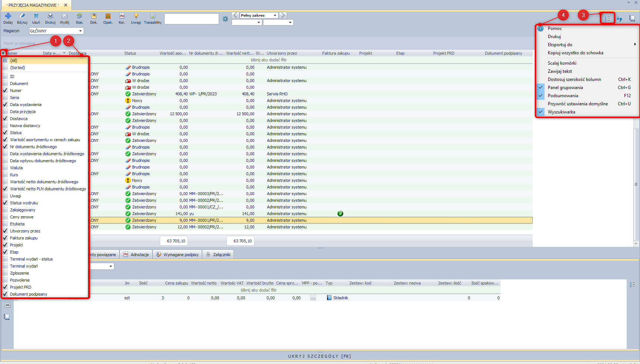Expand the Magazyn GŁÓWNY dropdown
This screenshot has height=364, width=640.
click(x=80, y=31)
